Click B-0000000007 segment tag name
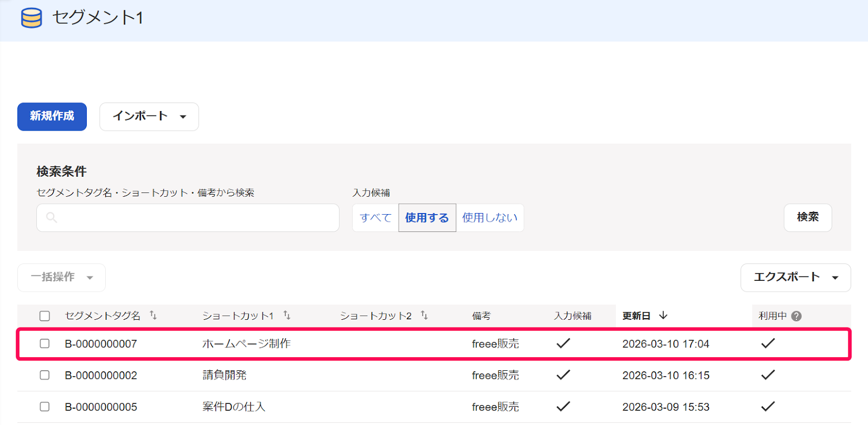 [x=101, y=344]
